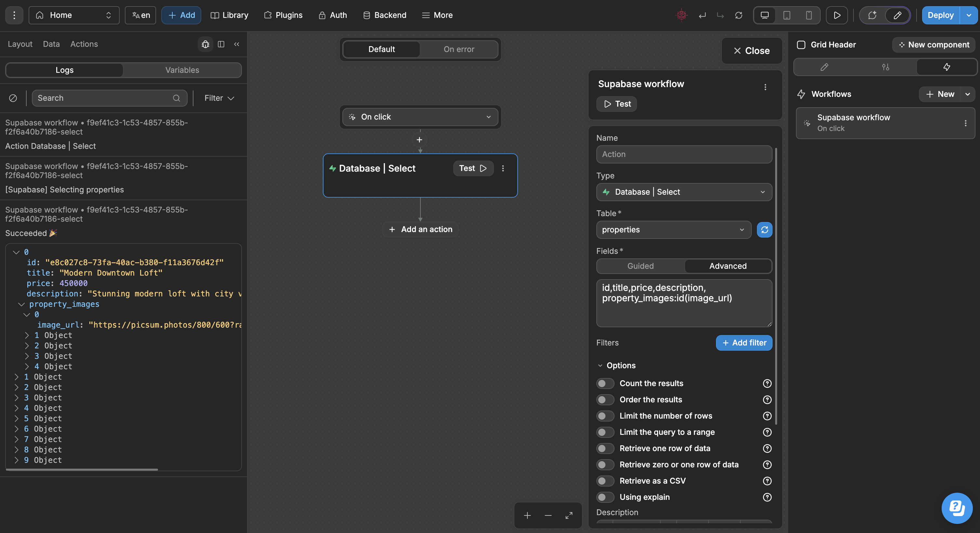Refresh the properties table list icon
This screenshot has width=980, height=533.
[765, 230]
